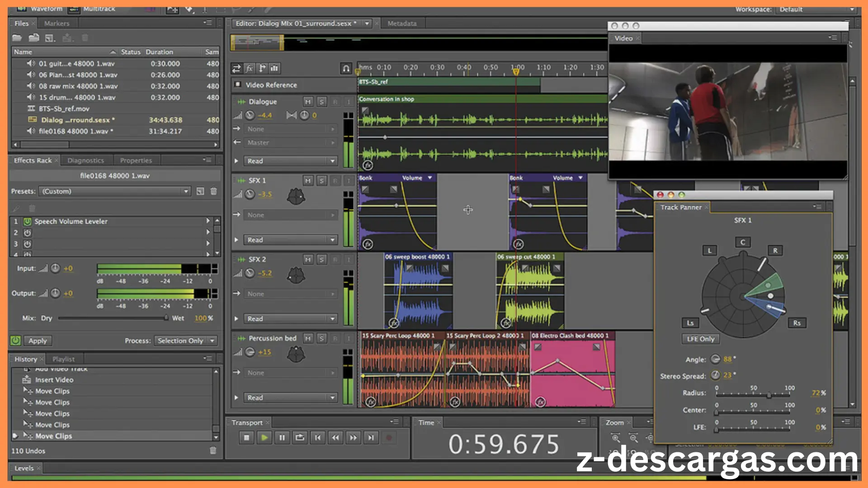Toggle power of effect slot 2
This screenshot has height=488, width=868.
28,233
